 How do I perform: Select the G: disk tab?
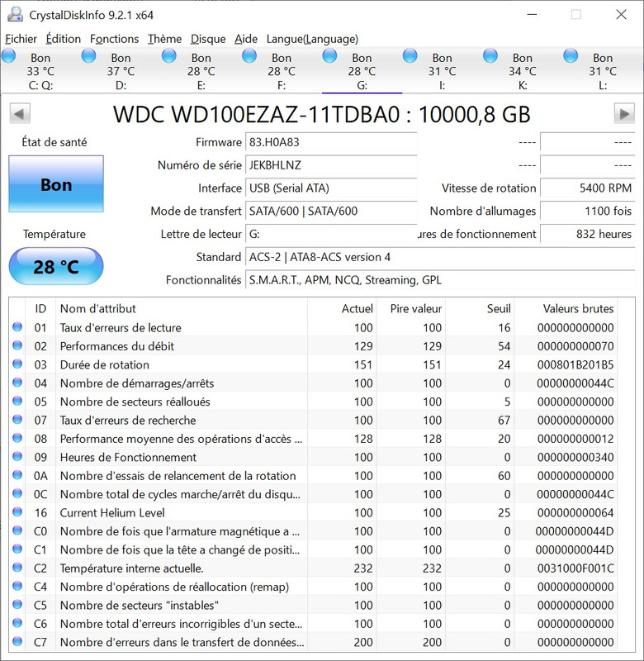pos(362,70)
